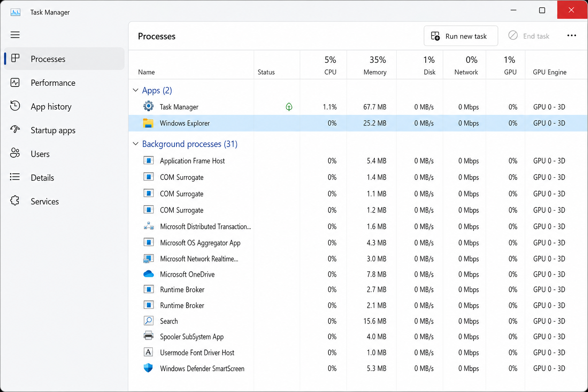Click the Search magnifier process icon
The image size is (588, 392).
tap(149, 320)
